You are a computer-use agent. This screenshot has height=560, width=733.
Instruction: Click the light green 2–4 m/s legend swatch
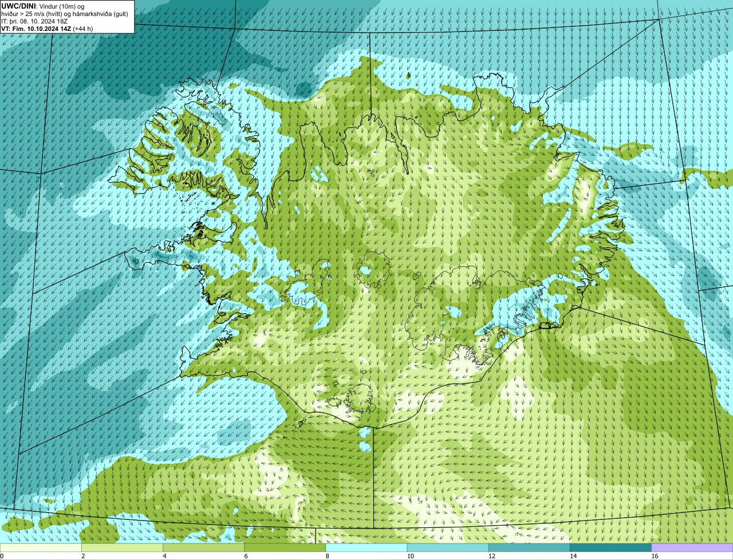tap(122, 547)
